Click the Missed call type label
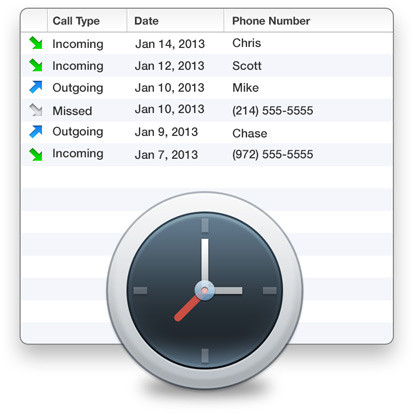This screenshot has height=413, width=413. [x=72, y=111]
